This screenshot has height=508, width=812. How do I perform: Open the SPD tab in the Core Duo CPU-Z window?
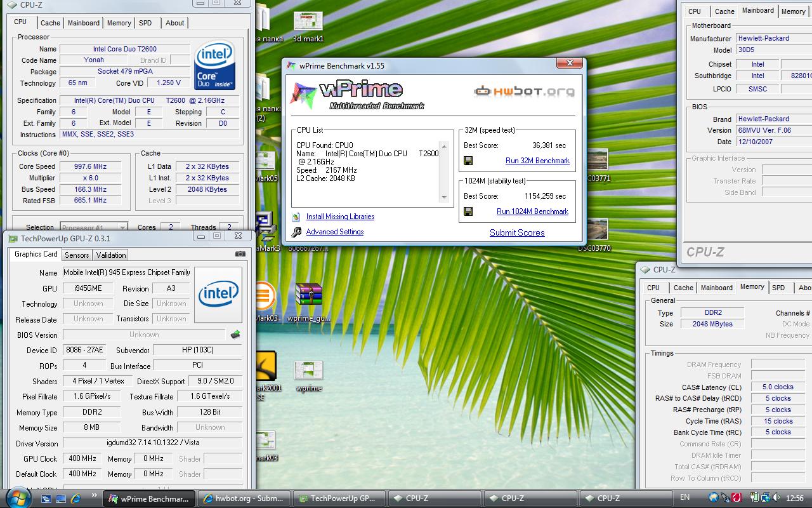pyautogui.click(x=145, y=23)
